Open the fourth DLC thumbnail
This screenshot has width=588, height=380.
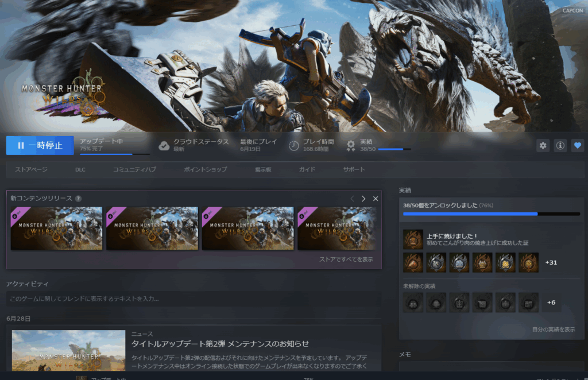coord(336,228)
